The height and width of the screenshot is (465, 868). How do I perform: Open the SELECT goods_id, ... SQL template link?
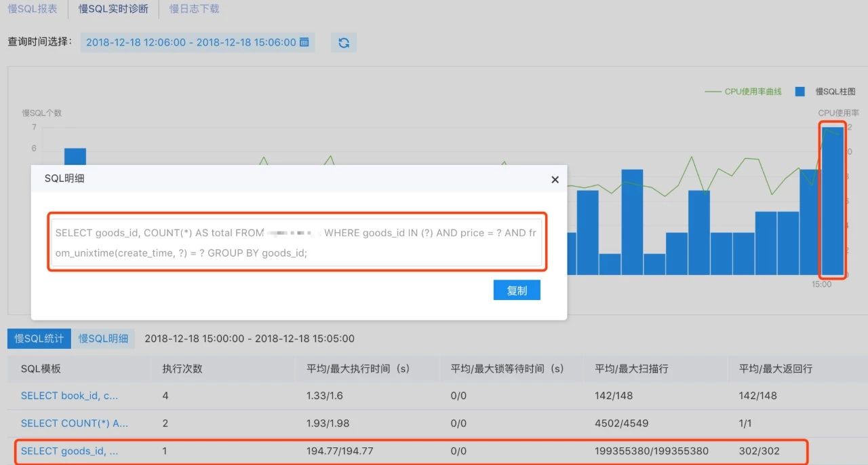point(70,451)
